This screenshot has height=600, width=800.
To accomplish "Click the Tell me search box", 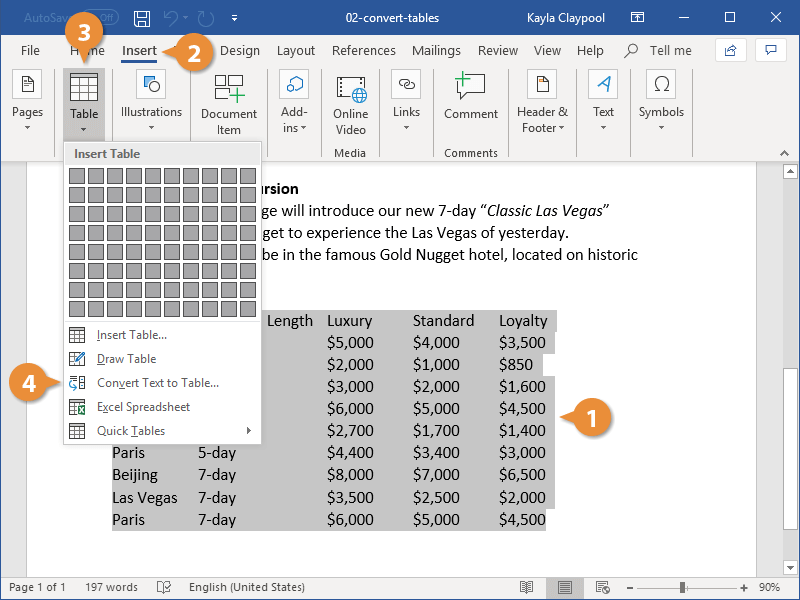I will tap(659, 51).
